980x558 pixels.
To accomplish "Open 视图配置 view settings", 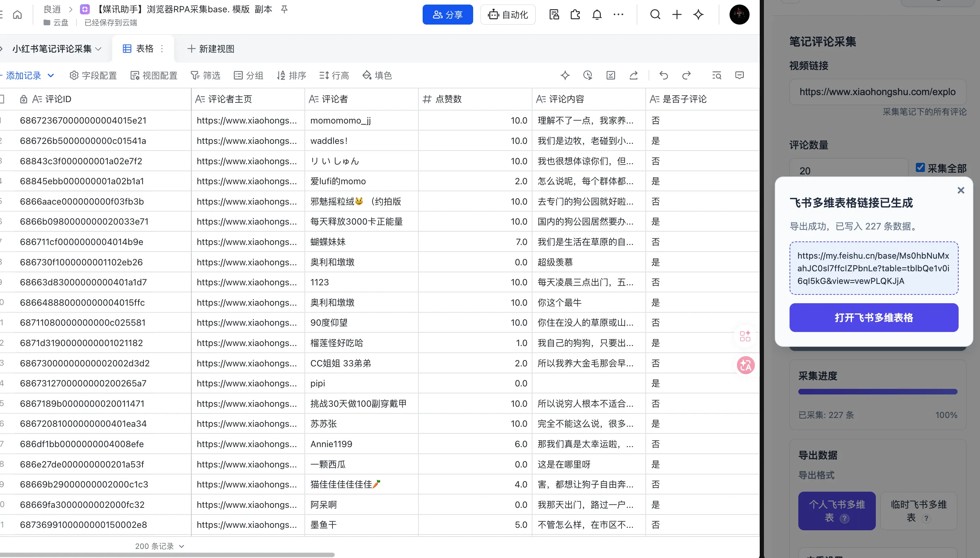I will coord(154,75).
